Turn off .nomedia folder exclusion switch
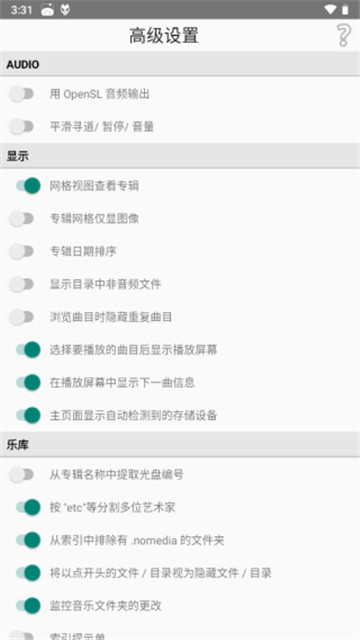This screenshot has height=640, width=360. pos(28,540)
